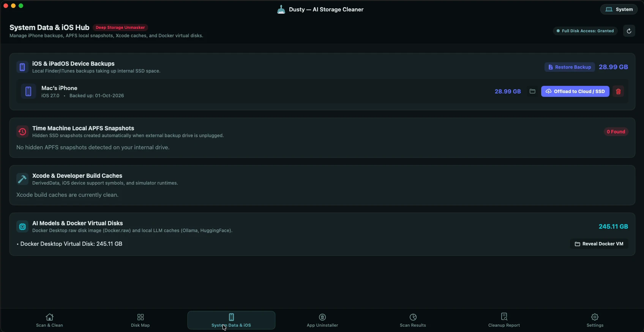Click the 0 Found badge
Viewport: 644px width, 332px height.
[616, 132]
